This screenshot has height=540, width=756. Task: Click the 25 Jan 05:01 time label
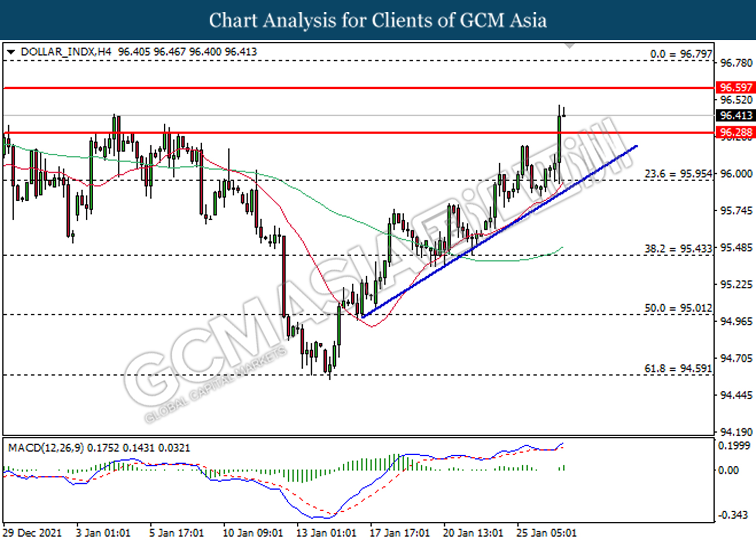tap(547, 533)
